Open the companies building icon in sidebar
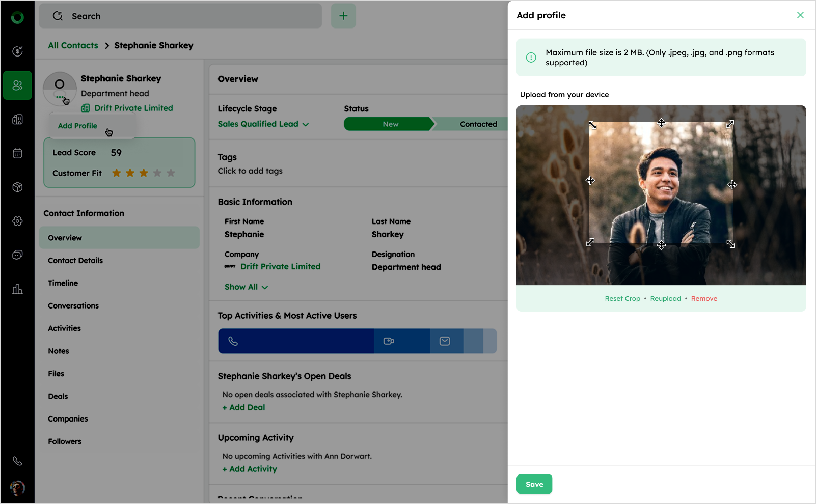This screenshot has height=504, width=816. point(17,120)
